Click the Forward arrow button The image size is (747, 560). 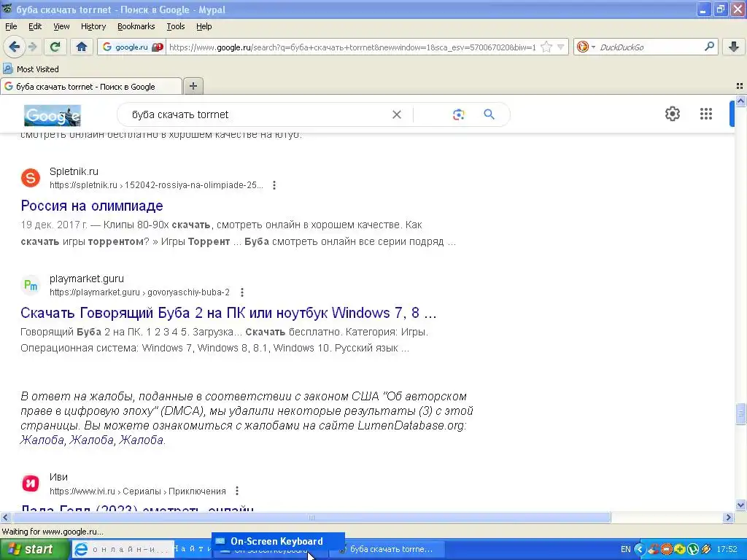click(x=32, y=47)
